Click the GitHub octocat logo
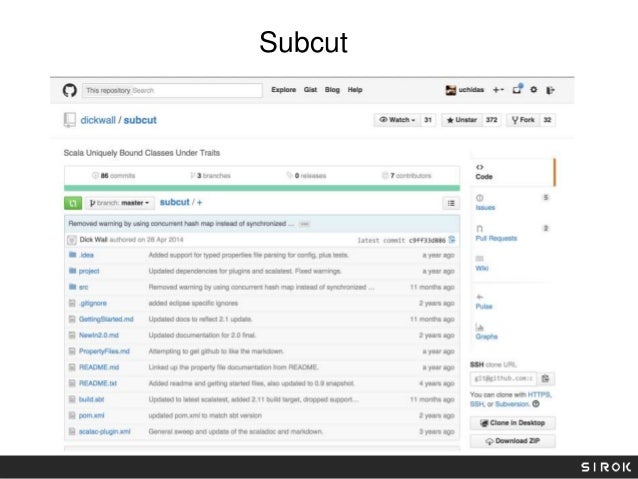 70,90
